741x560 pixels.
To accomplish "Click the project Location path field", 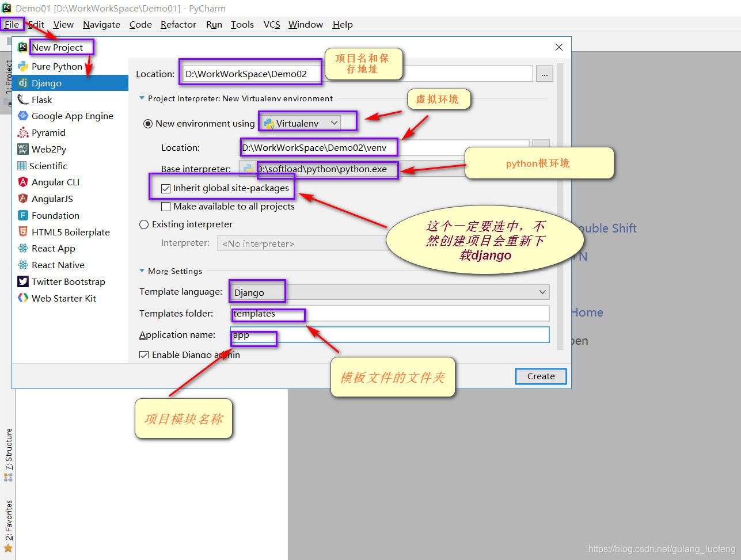I will 357,74.
